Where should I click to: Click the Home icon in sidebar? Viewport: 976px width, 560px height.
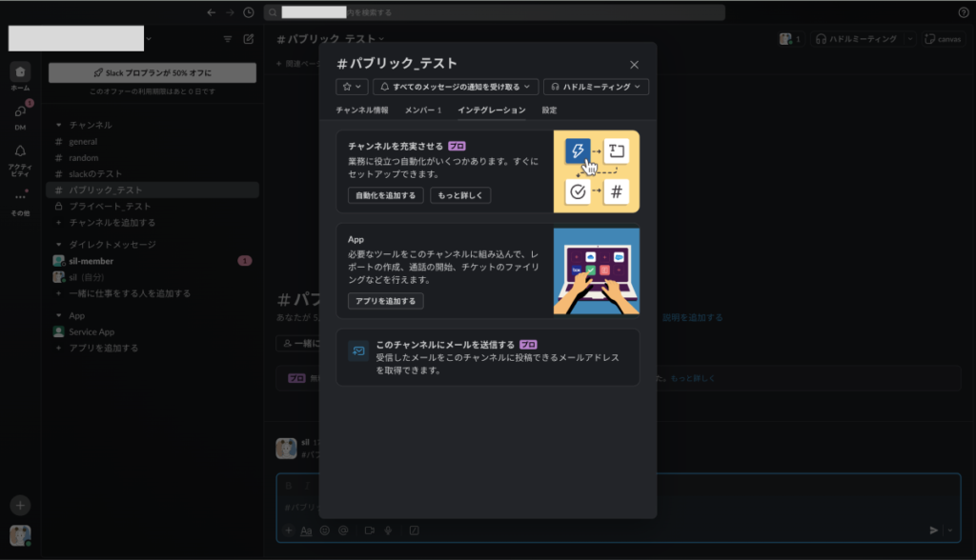[x=20, y=72]
